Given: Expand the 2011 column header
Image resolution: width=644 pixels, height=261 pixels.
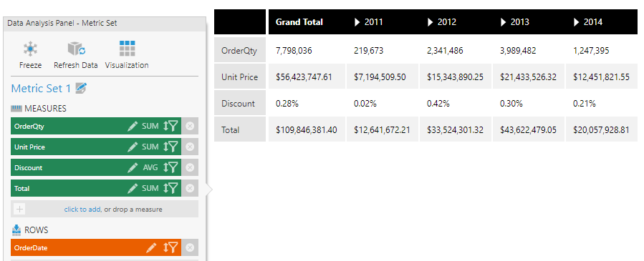Looking at the screenshot, I should 357,22.
